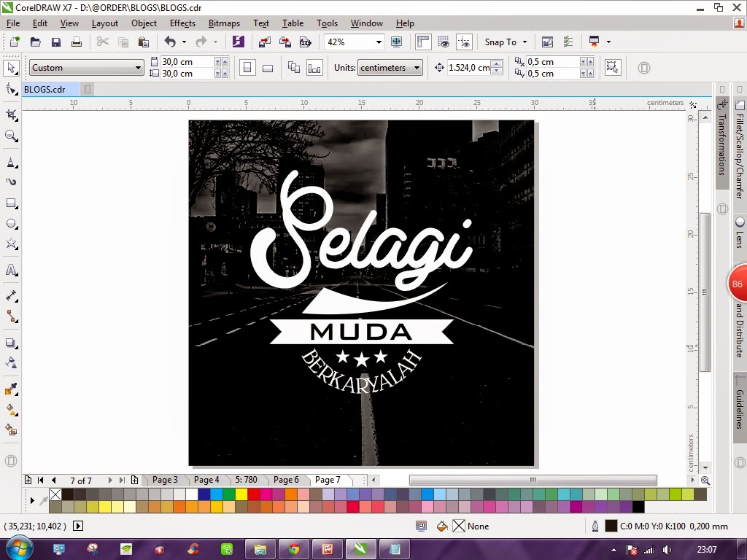The width and height of the screenshot is (747, 560).
Task: Publish to PDF
Action: (306, 42)
